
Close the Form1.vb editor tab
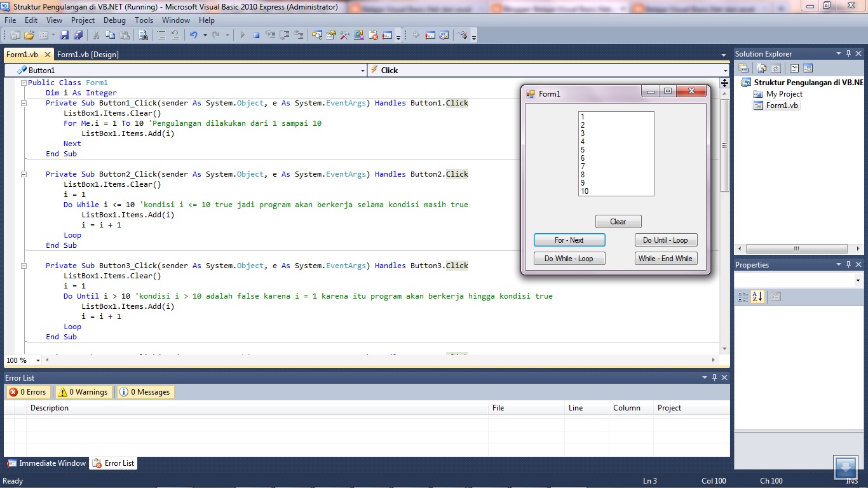click(x=47, y=55)
